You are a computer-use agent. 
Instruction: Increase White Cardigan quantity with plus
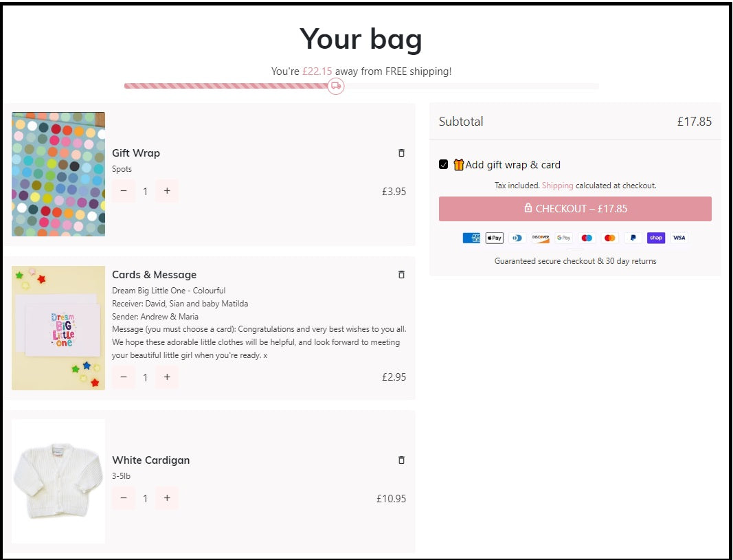point(167,498)
